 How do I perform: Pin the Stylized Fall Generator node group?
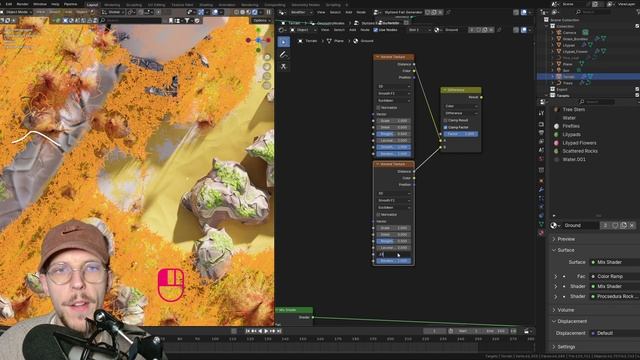[x=448, y=12]
